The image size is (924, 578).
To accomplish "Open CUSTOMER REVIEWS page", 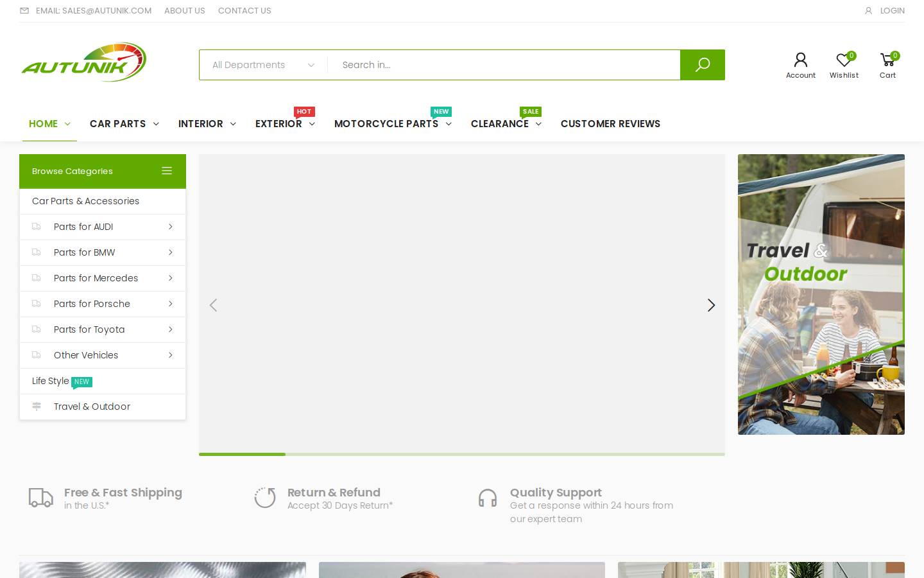I will tap(610, 124).
